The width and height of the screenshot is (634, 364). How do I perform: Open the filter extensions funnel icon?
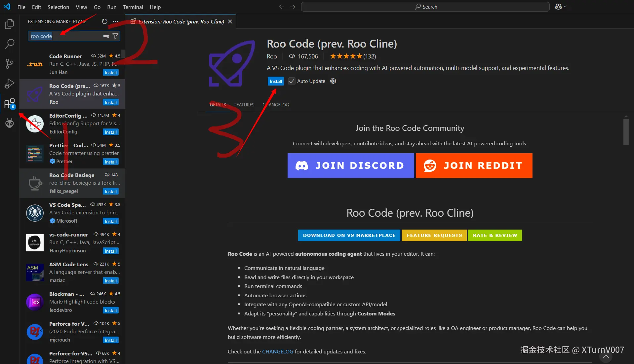coord(115,36)
